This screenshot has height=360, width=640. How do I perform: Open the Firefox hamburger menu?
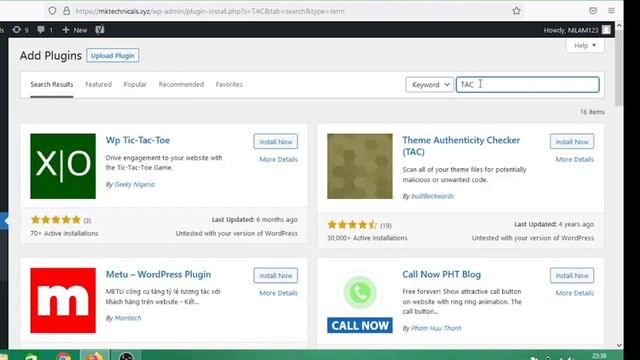(611, 11)
